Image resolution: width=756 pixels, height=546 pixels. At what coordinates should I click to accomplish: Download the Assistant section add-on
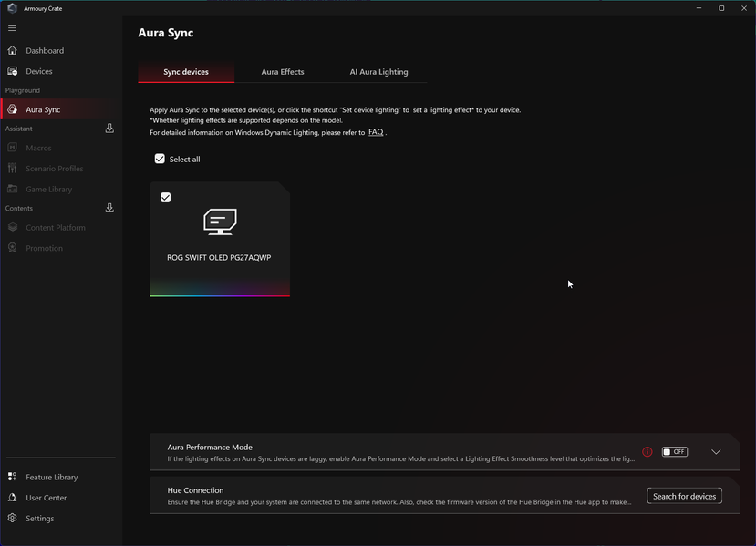click(x=109, y=129)
